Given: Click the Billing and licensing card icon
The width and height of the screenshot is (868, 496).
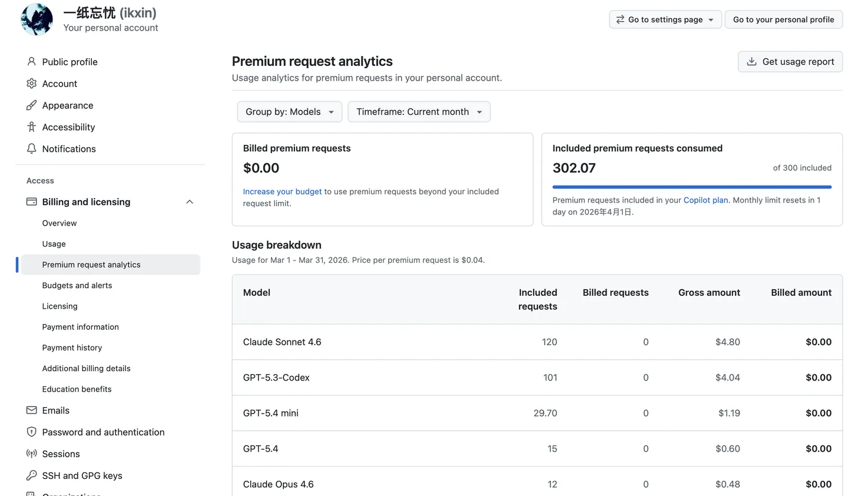Looking at the screenshot, I should tap(32, 201).
